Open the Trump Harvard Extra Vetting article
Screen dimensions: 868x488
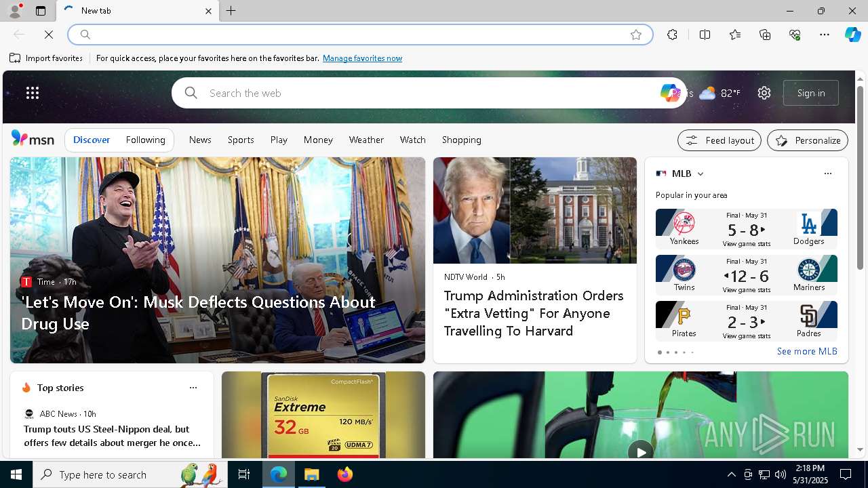[534, 313]
